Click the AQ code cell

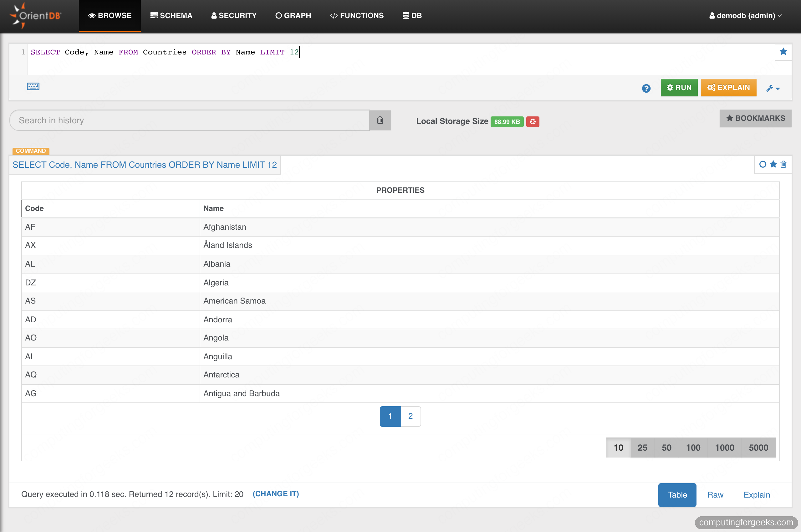coord(110,375)
